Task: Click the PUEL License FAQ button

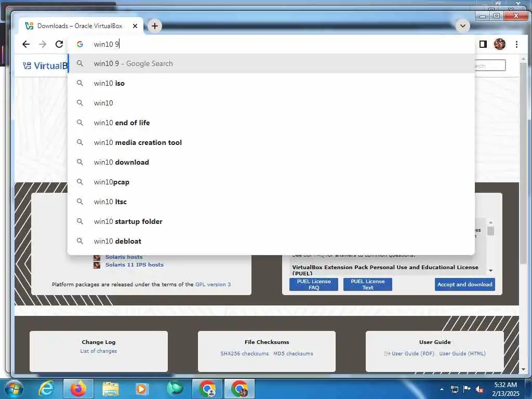Action: pos(313,284)
